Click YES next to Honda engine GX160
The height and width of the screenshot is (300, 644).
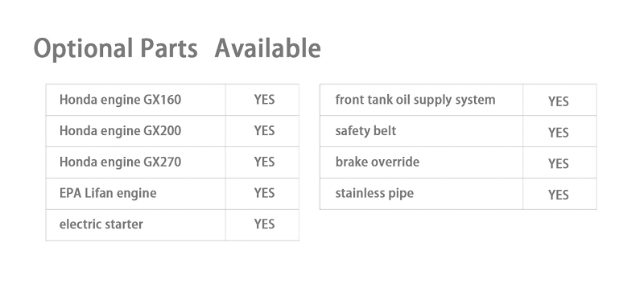tap(264, 100)
